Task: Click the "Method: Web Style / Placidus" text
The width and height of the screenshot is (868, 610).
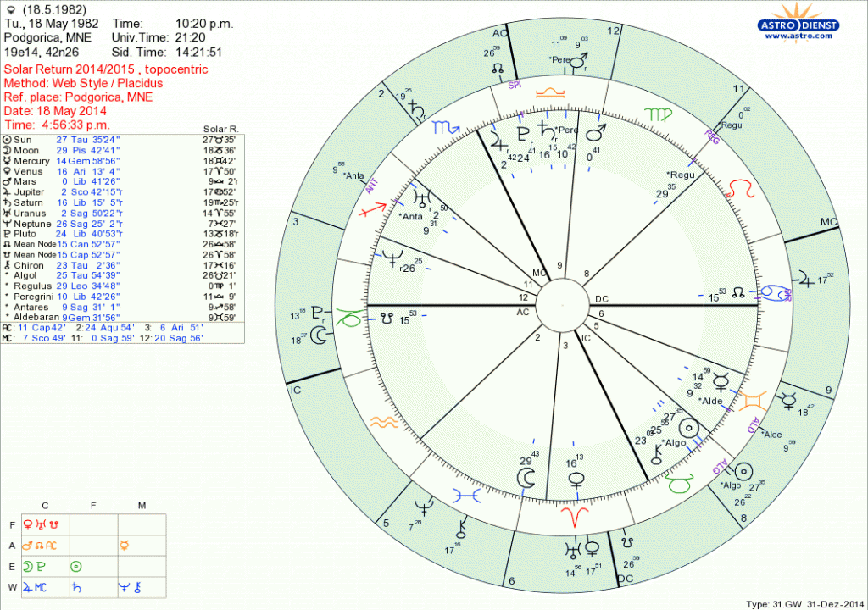Action: point(83,83)
